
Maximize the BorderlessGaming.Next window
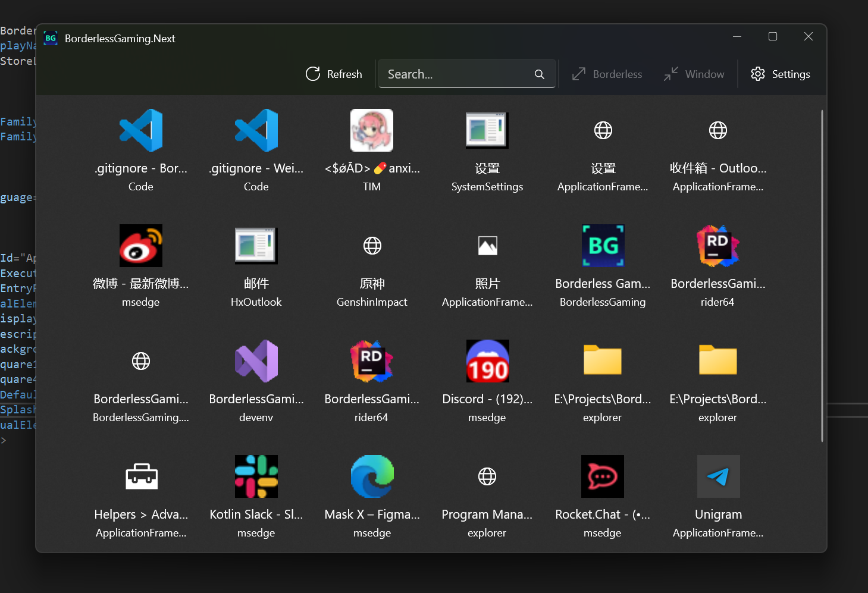[x=773, y=37]
